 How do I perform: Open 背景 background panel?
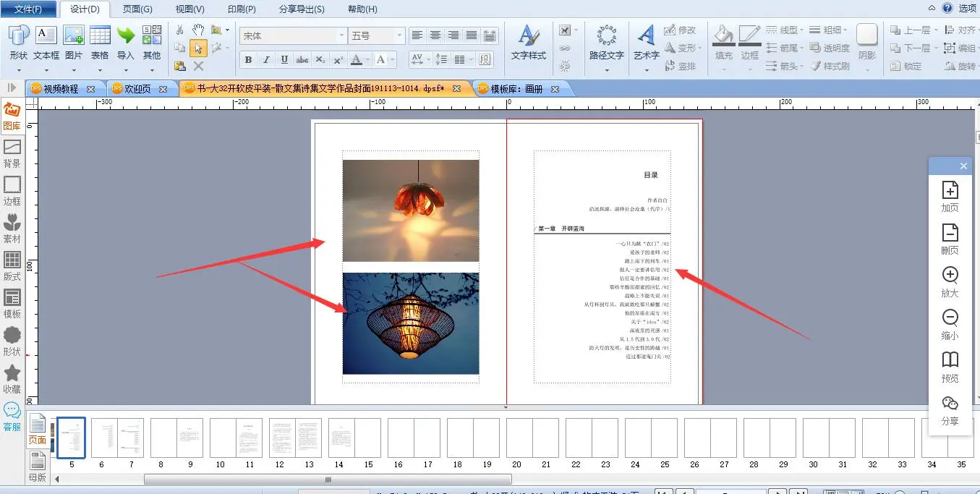pyautogui.click(x=12, y=153)
